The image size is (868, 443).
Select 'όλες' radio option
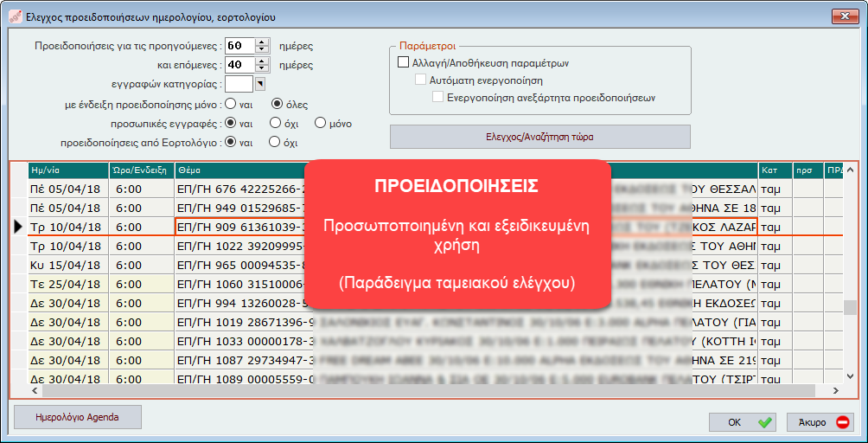click(277, 104)
